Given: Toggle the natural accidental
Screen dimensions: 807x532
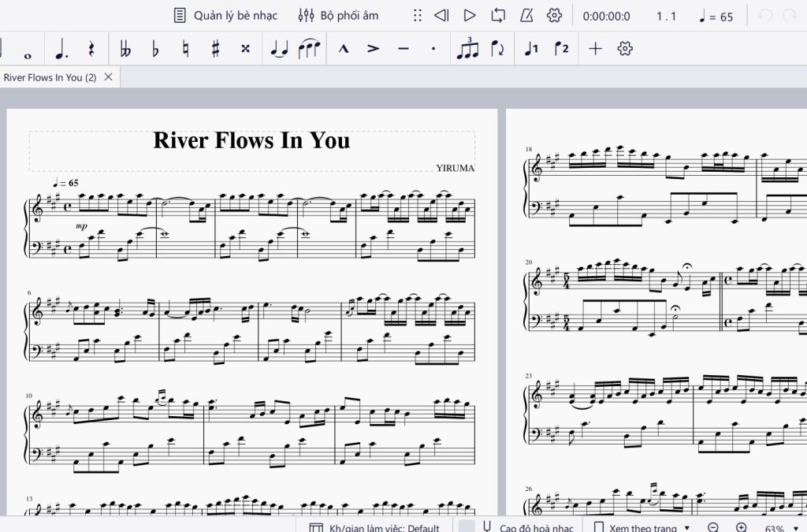Looking at the screenshot, I should coord(185,49).
